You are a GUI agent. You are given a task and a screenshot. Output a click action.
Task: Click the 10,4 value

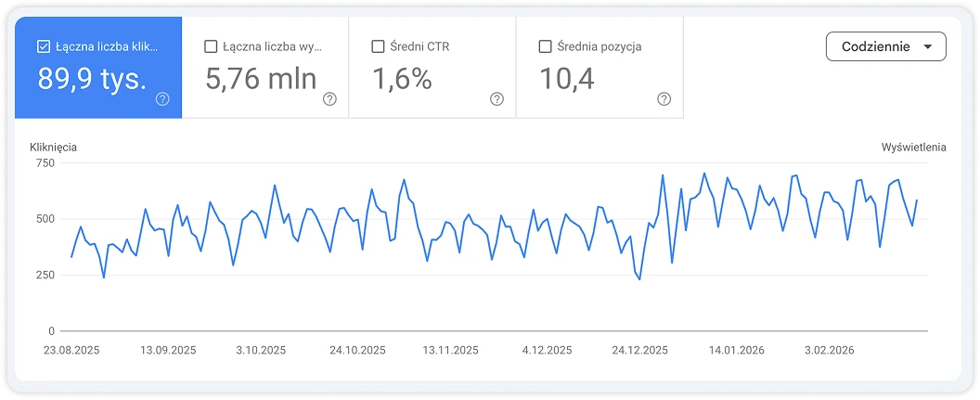(567, 80)
